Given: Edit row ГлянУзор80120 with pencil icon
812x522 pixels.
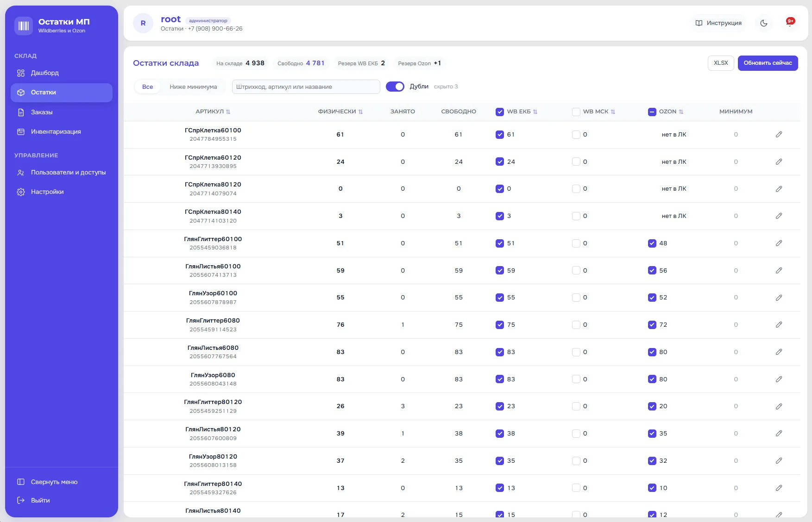Looking at the screenshot, I should point(779,461).
